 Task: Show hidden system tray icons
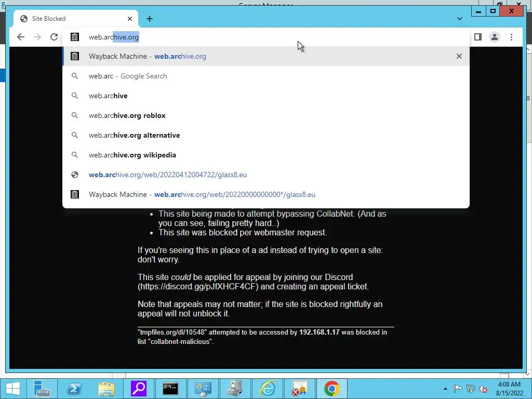click(445, 389)
